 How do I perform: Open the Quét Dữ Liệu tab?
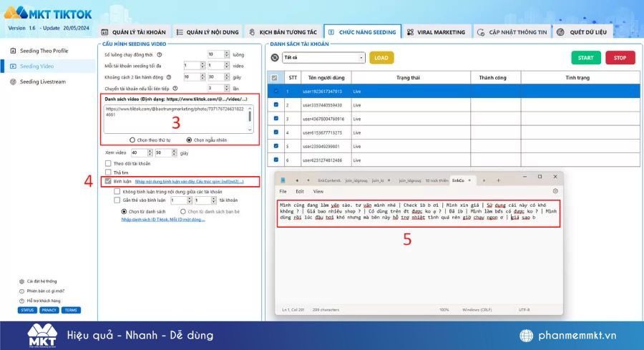582,32
